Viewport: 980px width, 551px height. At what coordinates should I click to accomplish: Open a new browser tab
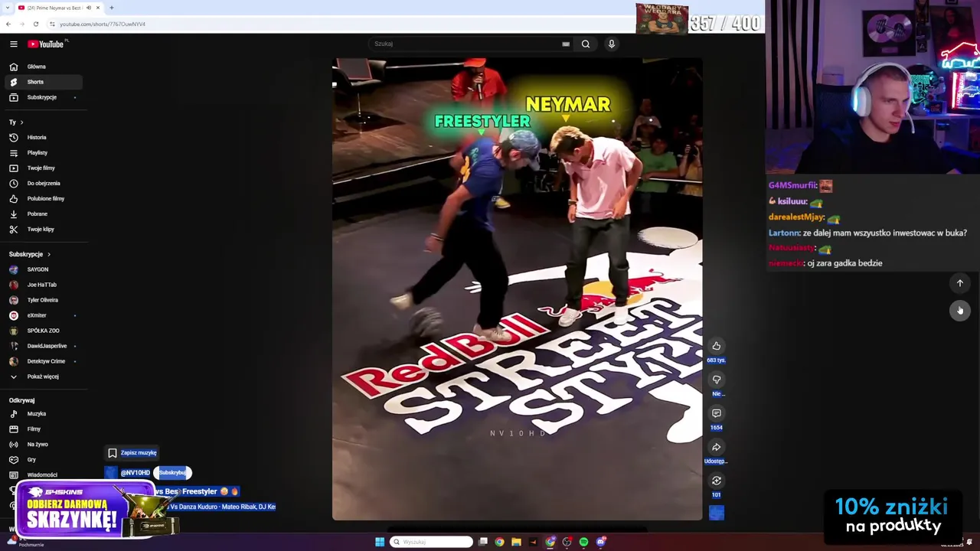click(x=111, y=8)
